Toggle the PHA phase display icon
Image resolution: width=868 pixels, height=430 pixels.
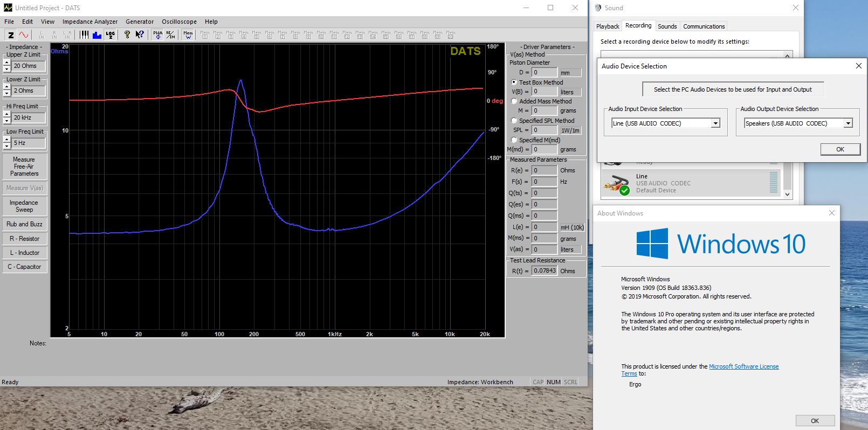[157, 35]
